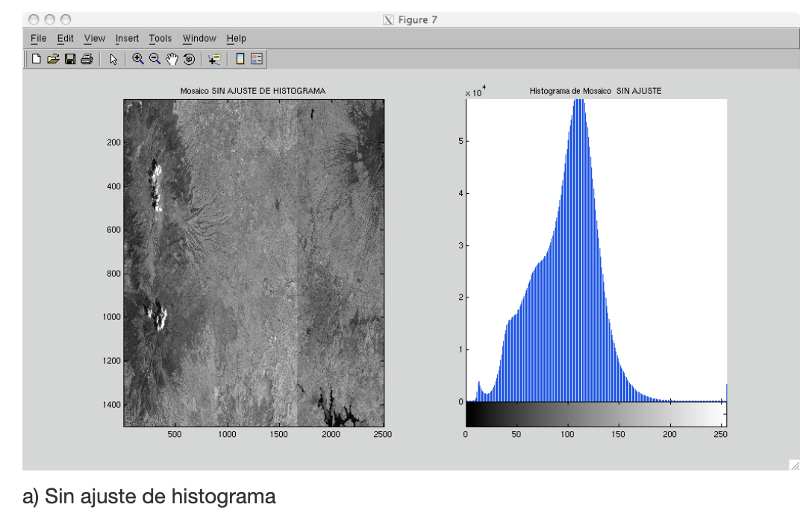Open the File menu
812x516 pixels.
39,39
